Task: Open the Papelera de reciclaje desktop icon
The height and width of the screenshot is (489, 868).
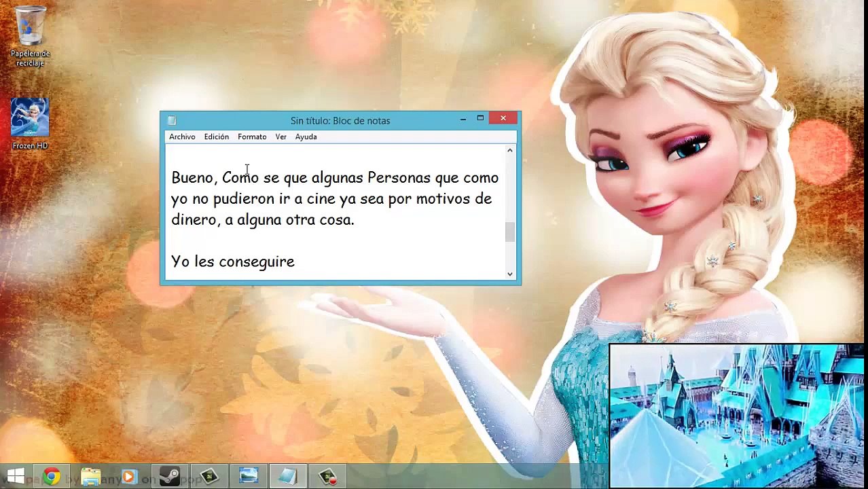Action: coord(30,36)
